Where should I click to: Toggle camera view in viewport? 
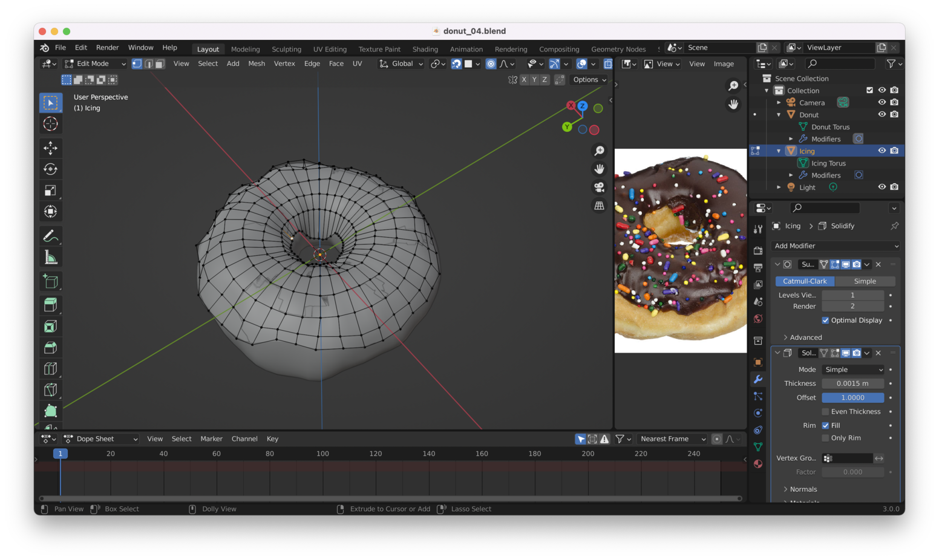coord(599,187)
